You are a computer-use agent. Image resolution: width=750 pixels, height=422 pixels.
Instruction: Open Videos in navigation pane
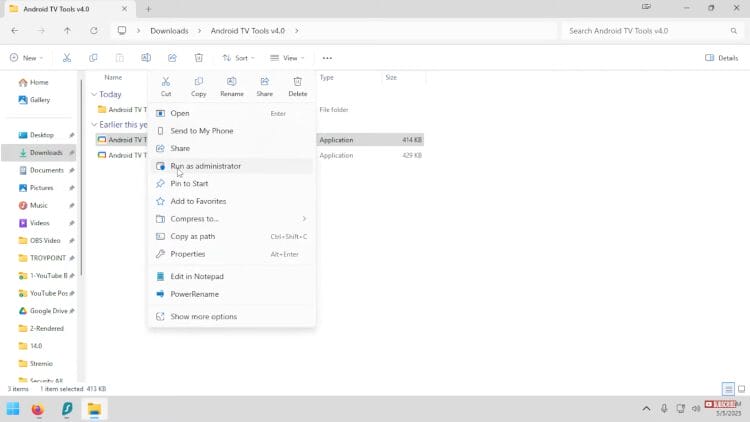[41, 223]
